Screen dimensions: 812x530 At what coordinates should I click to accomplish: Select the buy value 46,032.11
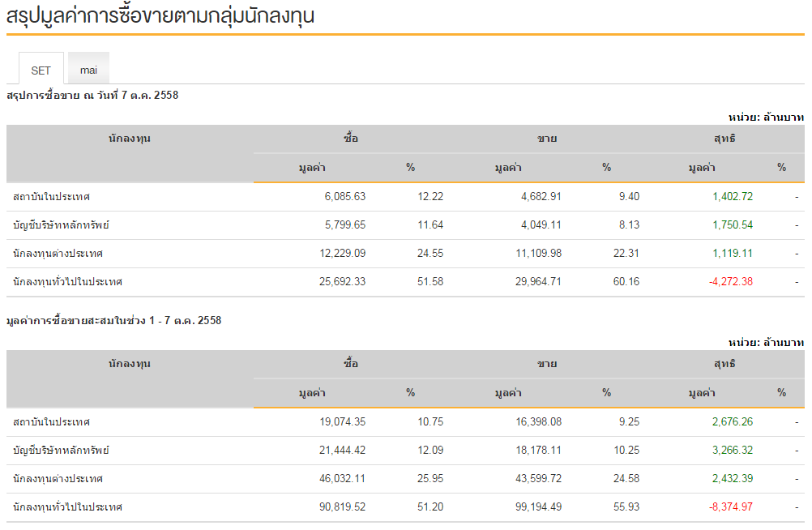tap(341, 479)
